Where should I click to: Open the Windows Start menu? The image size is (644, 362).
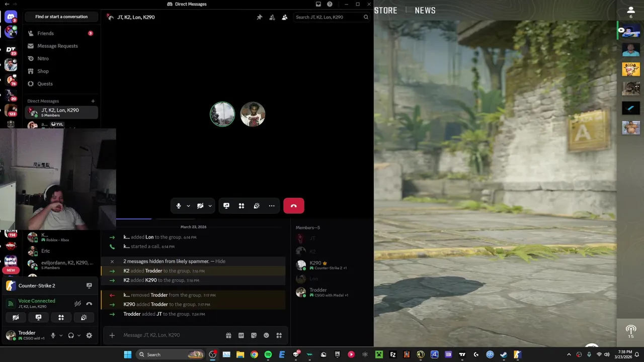[128, 354]
